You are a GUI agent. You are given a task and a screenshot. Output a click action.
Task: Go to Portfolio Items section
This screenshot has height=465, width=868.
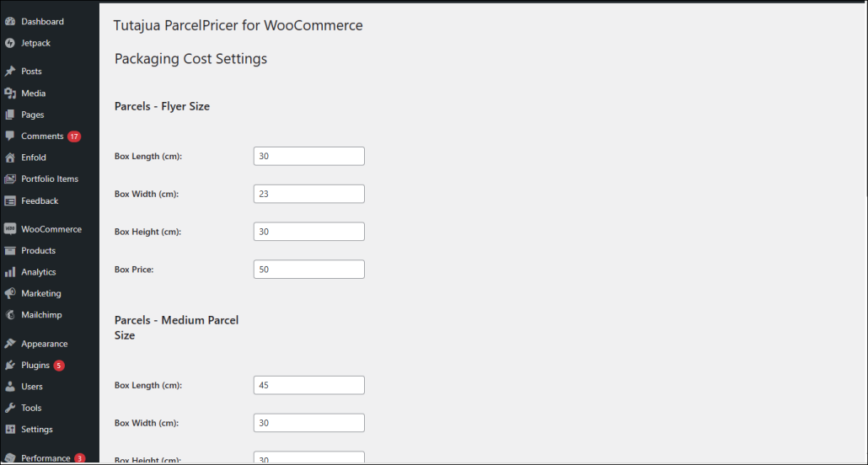tap(50, 179)
